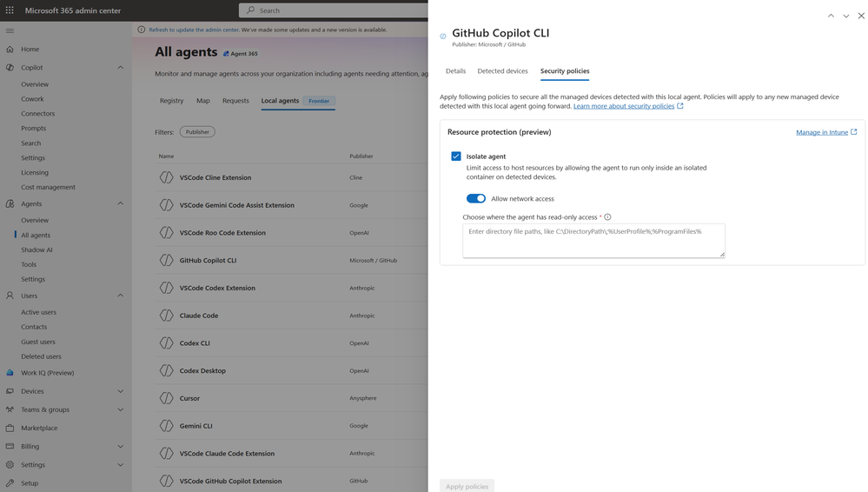Collapse the navigation hamburger menu
The height and width of the screenshot is (492, 868).
[10, 31]
